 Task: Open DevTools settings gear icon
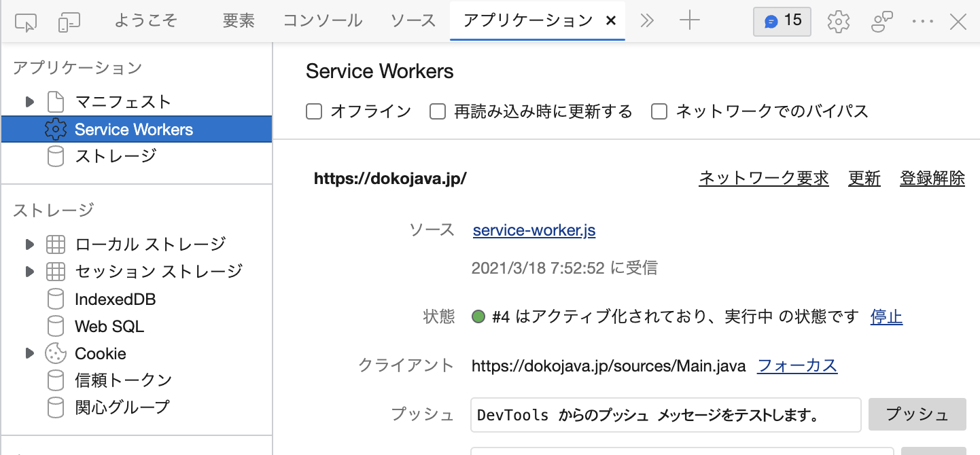(839, 22)
